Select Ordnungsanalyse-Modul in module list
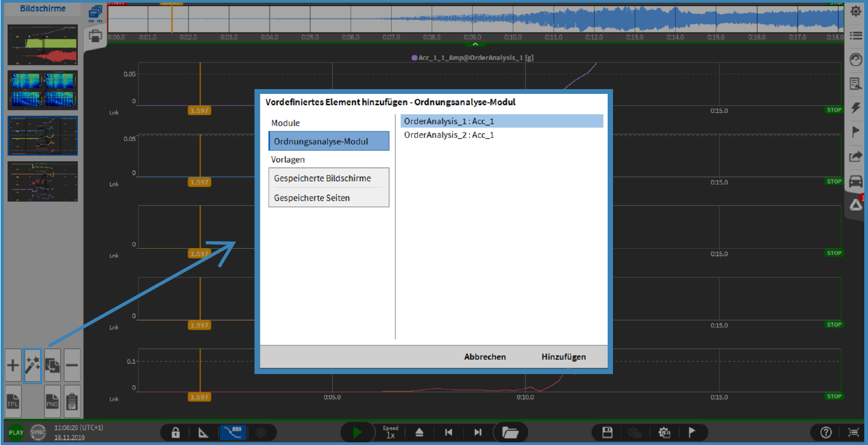868x445 pixels. pos(329,141)
